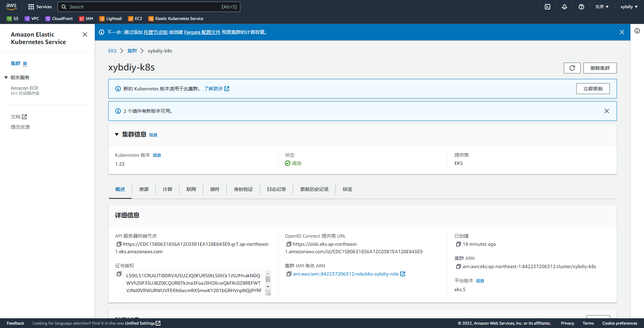
Task: Switch to the 插件 tab
Action: point(215,189)
